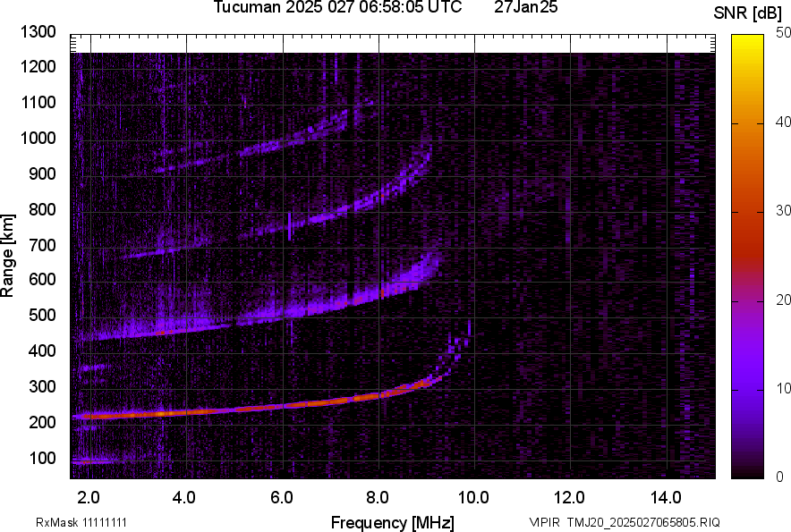Image resolution: width=791 pixels, height=532 pixels.
Task: Click the range tick label '300'
Action: pyautogui.click(x=42, y=386)
